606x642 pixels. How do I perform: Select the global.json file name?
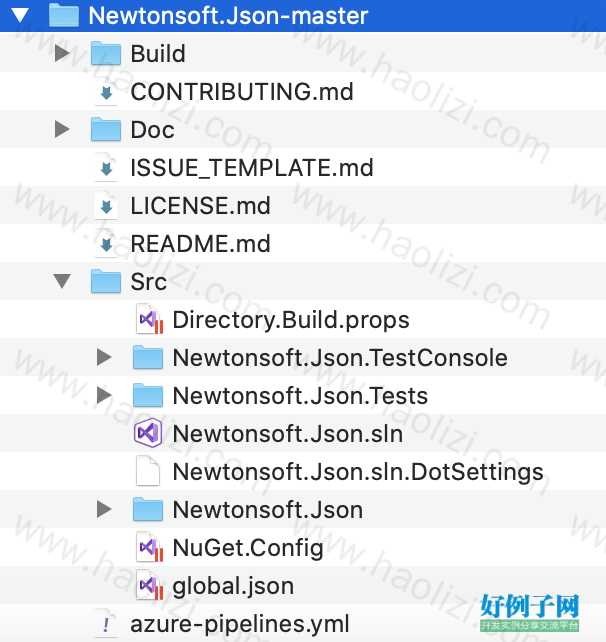point(233,587)
